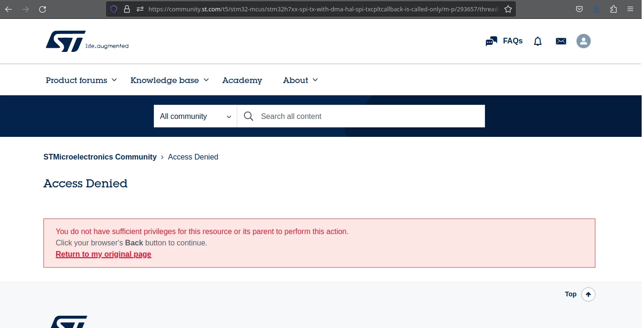Click the ST logo in the footer
The width and height of the screenshot is (644, 328).
click(x=69, y=322)
